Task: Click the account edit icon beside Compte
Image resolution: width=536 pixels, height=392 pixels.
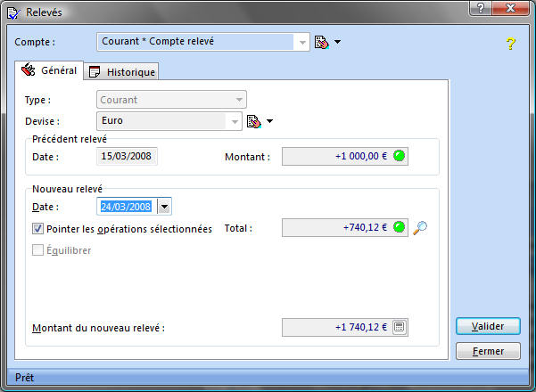Action: [322, 42]
